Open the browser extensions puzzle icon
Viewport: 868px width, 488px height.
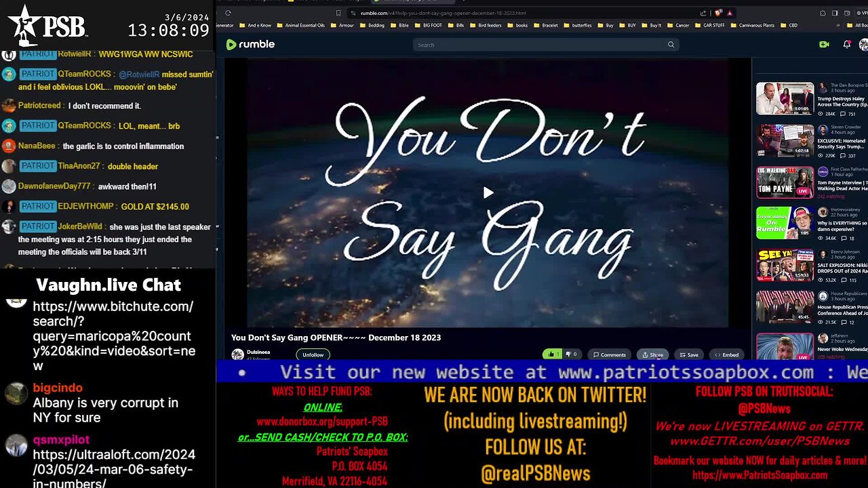point(823,13)
